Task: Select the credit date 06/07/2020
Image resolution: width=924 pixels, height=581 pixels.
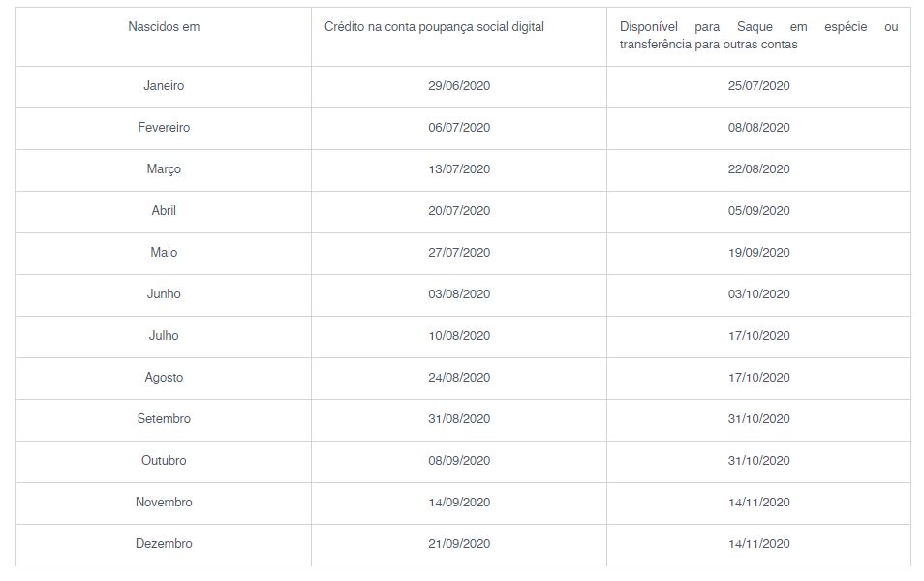Action: tap(459, 128)
